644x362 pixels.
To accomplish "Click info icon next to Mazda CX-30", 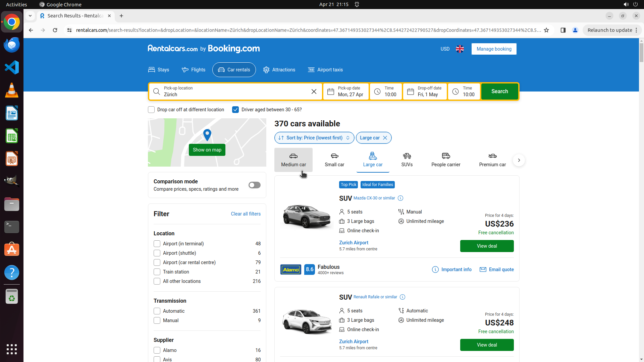I will [400, 198].
